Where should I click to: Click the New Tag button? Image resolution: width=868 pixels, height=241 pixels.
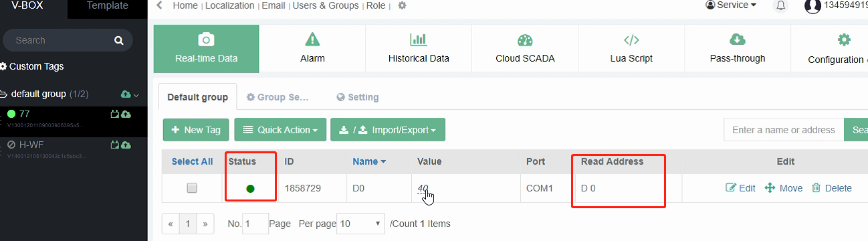click(196, 130)
